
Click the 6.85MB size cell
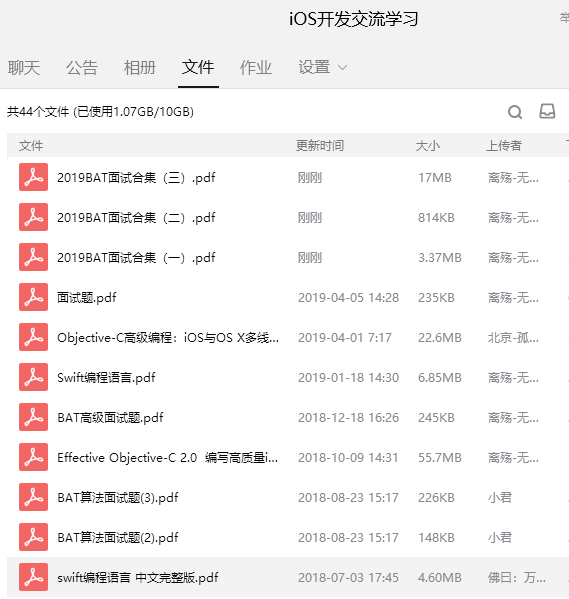click(x=440, y=378)
